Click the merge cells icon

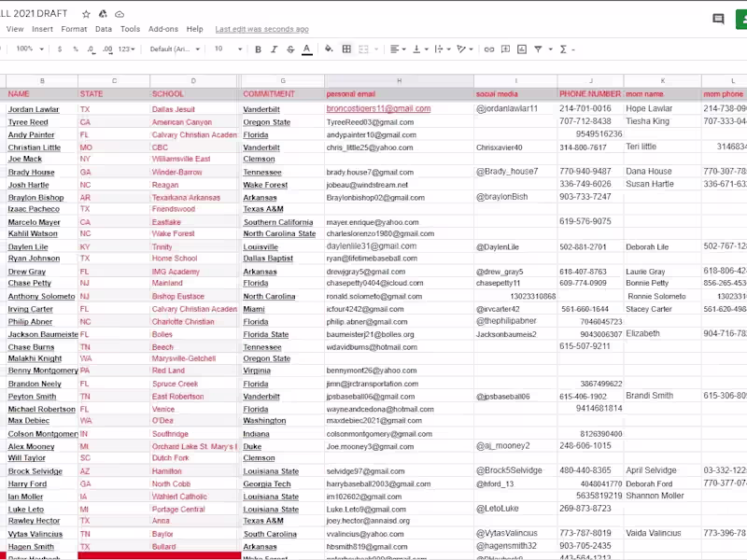tap(363, 49)
